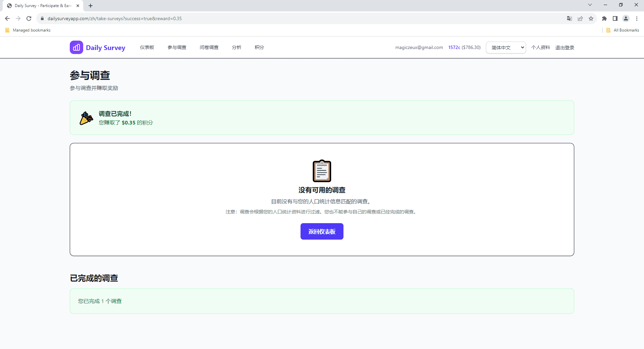
Task: Reload the page with the refresh icon
Action: [x=29, y=18]
